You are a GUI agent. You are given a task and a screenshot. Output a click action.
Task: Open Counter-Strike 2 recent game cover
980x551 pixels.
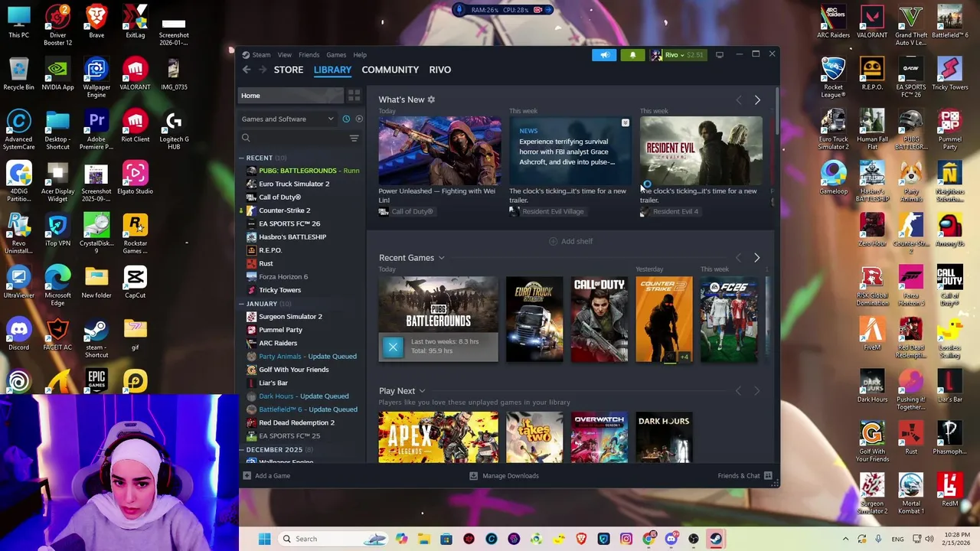pyautogui.click(x=664, y=319)
